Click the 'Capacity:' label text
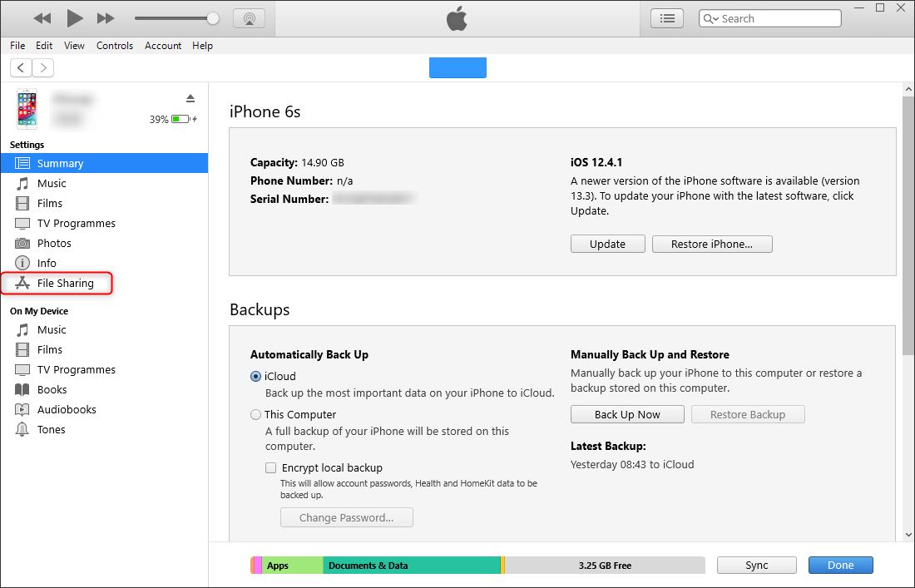 click(x=274, y=163)
